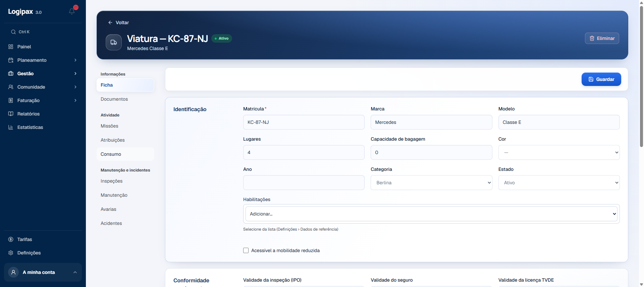Click the back arrow next to Voltar

coord(110,22)
